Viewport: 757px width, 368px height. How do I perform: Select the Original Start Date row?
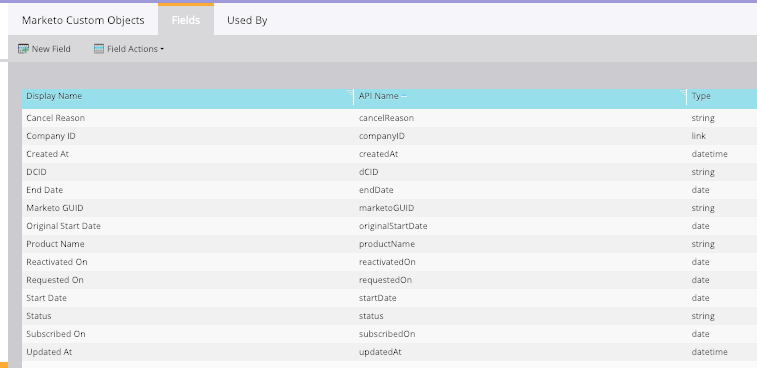pos(389,226)
